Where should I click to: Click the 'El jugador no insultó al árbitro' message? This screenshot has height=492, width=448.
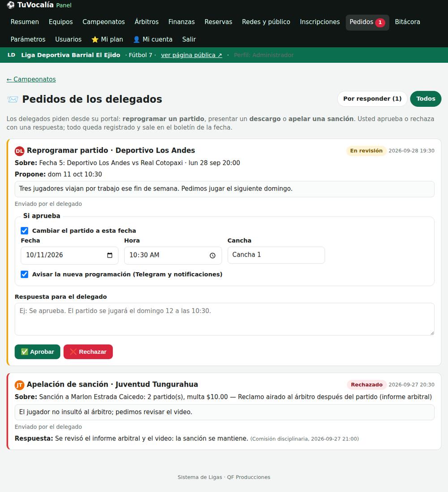pyautogui.click(x=224, y=412)
